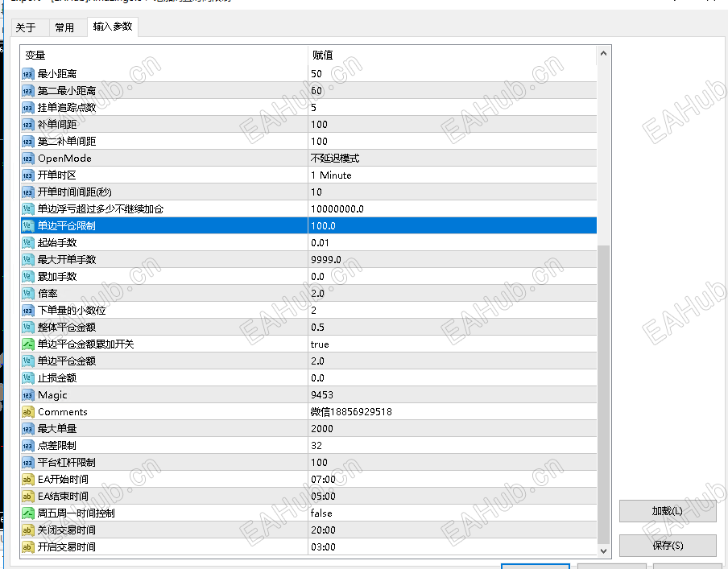Click the icon beside 止损金额
The width and height of the screenshot is (728, 569).
28,377
